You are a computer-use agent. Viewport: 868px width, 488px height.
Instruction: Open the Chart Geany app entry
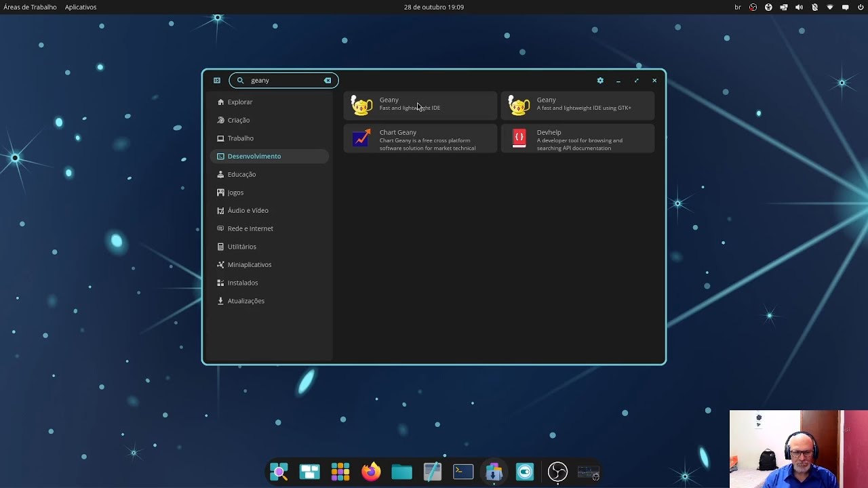[420, 139]
